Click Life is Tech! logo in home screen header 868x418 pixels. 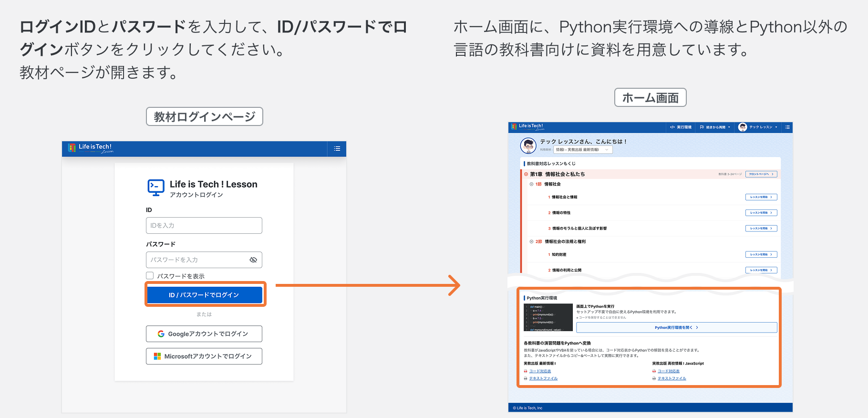[527, 127]
